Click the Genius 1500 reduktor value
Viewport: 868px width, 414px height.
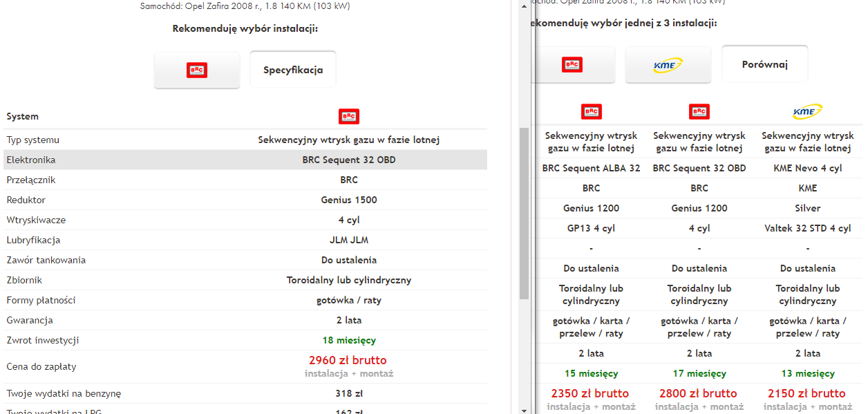pyautogui.click(x=349, y=200)
